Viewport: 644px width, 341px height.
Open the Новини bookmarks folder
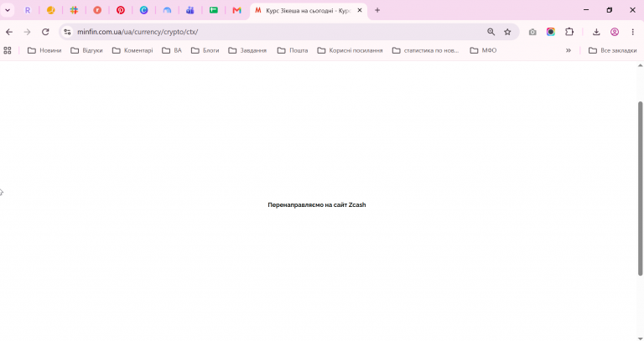tap(44, 50)
